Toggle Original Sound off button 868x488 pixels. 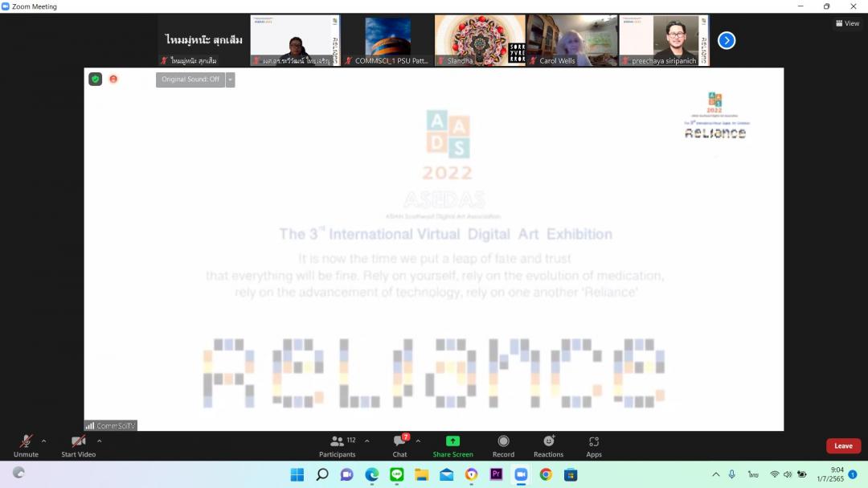click(190, 80)
